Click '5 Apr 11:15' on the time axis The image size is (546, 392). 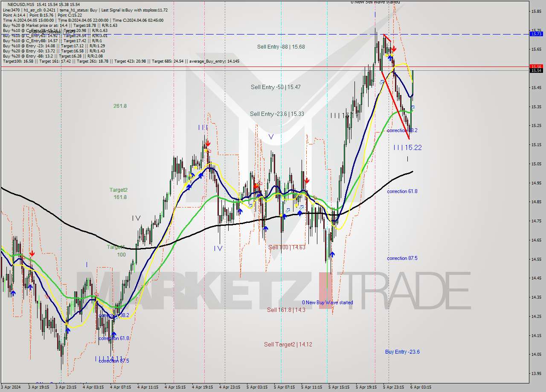[311, 387]
